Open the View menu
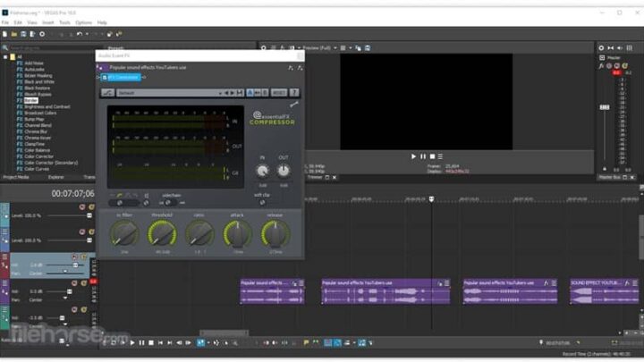 click(32, 22)
